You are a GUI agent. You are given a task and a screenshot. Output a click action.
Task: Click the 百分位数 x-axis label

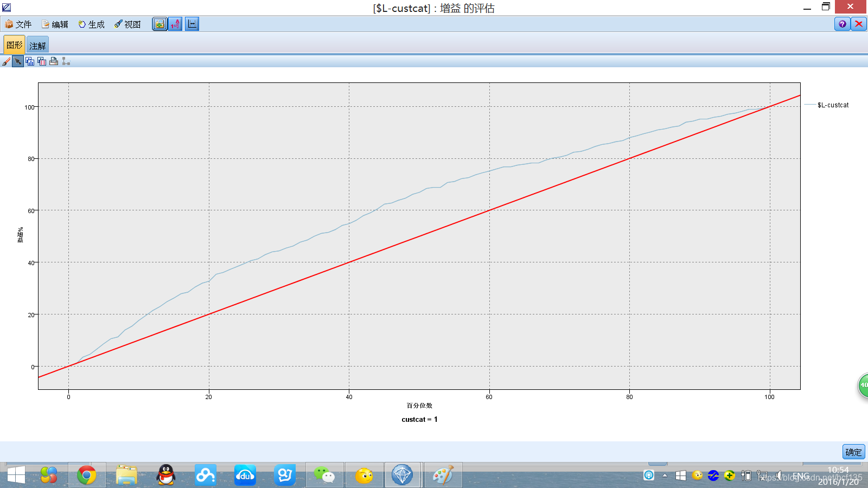point(419,406)
